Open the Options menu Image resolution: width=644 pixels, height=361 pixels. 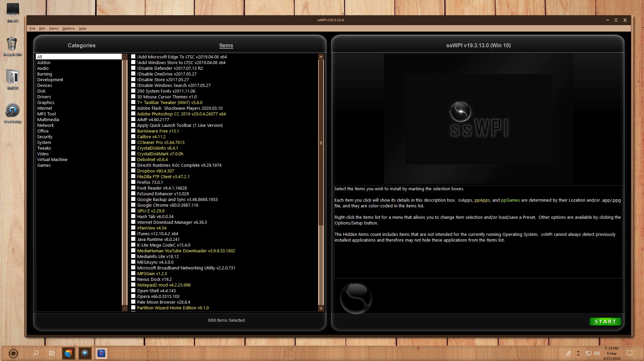click(68, 29)
